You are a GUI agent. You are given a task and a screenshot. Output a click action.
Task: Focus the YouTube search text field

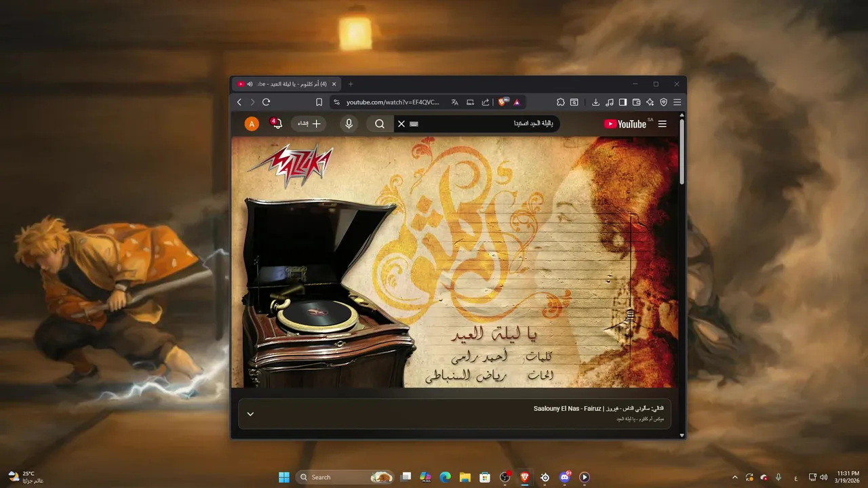coord(487,124)
